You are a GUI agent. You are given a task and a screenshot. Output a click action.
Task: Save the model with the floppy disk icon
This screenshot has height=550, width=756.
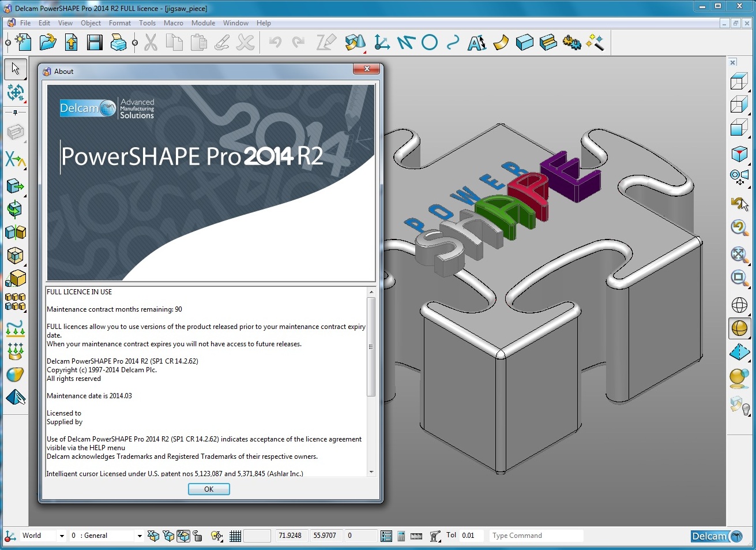coord(95,43)
